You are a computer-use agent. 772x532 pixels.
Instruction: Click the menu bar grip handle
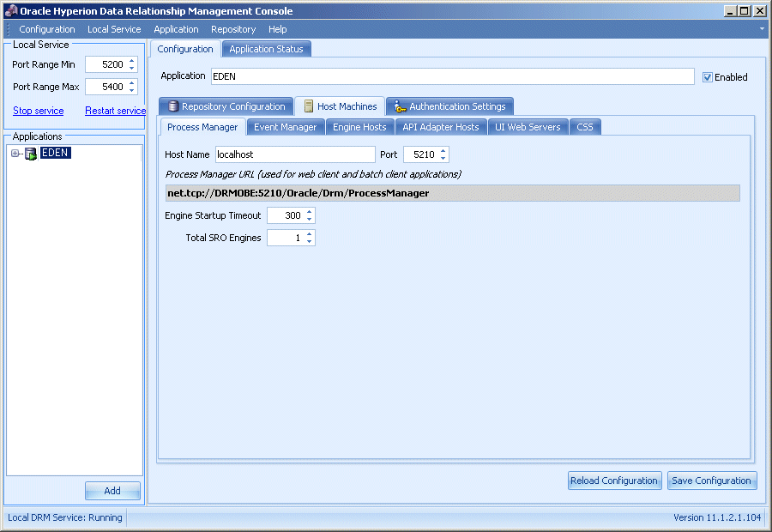(8, 29)
